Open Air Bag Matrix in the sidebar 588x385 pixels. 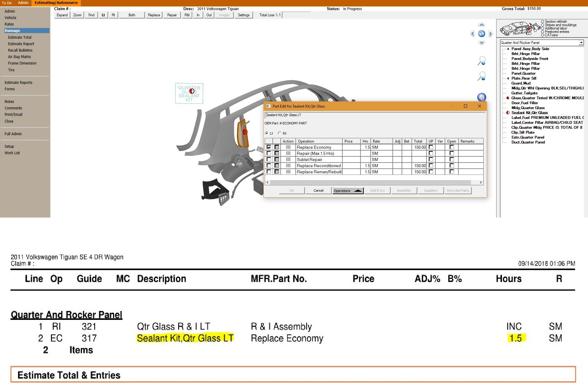pos(19,57)
